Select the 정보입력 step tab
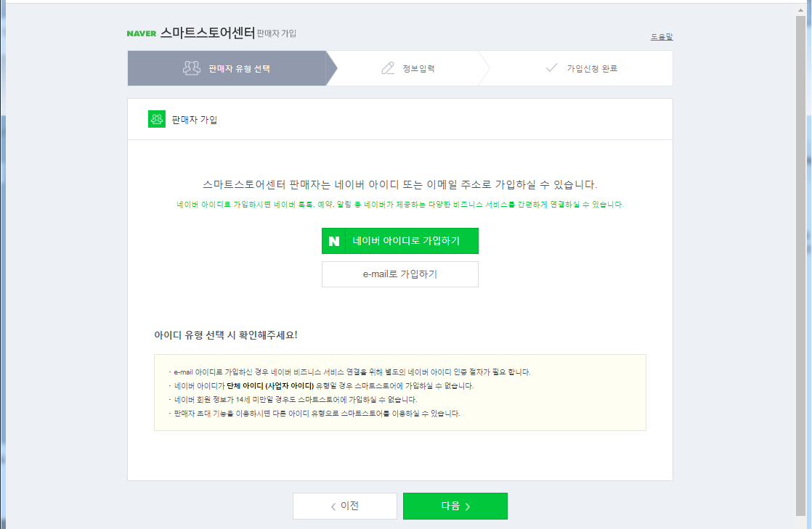This screenshot has width=812, height=529. pos(407,68)
